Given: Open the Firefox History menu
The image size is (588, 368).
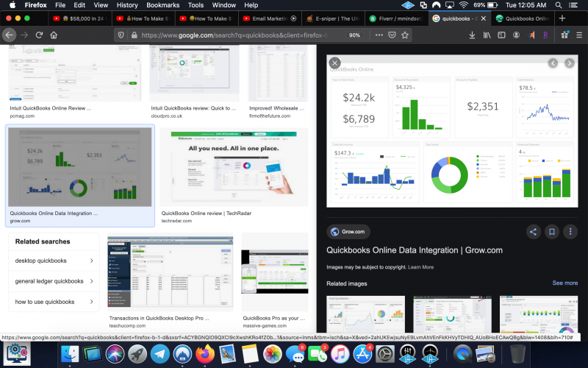Looking at the screenshot, I should coord(126,5).
